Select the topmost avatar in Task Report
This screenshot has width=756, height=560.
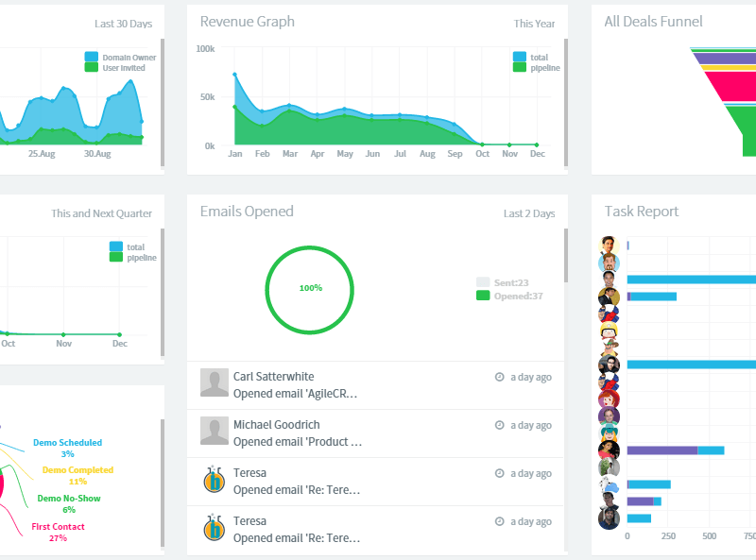610,245
